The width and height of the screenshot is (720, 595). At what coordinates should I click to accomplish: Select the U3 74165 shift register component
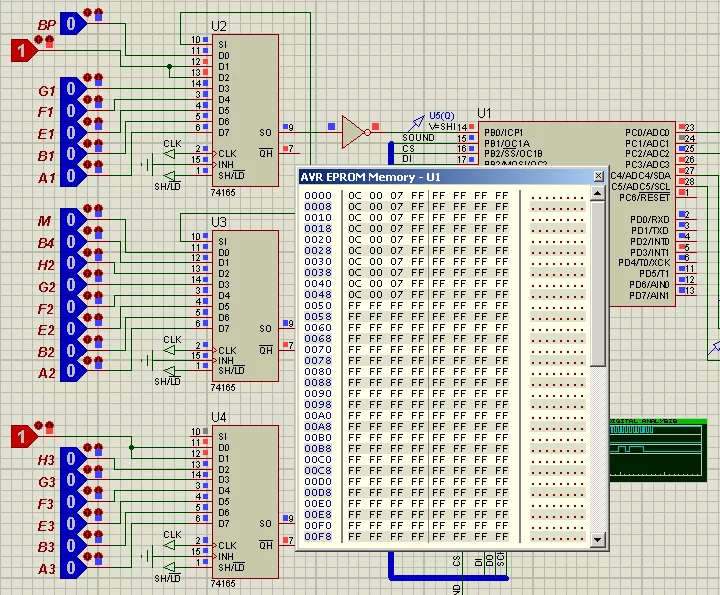click(244, 305)
